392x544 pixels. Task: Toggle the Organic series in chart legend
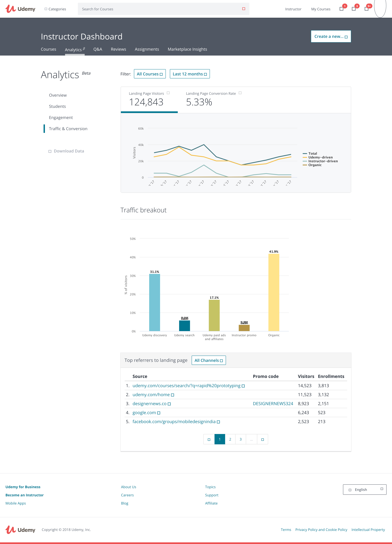click(x=312, y=165)
